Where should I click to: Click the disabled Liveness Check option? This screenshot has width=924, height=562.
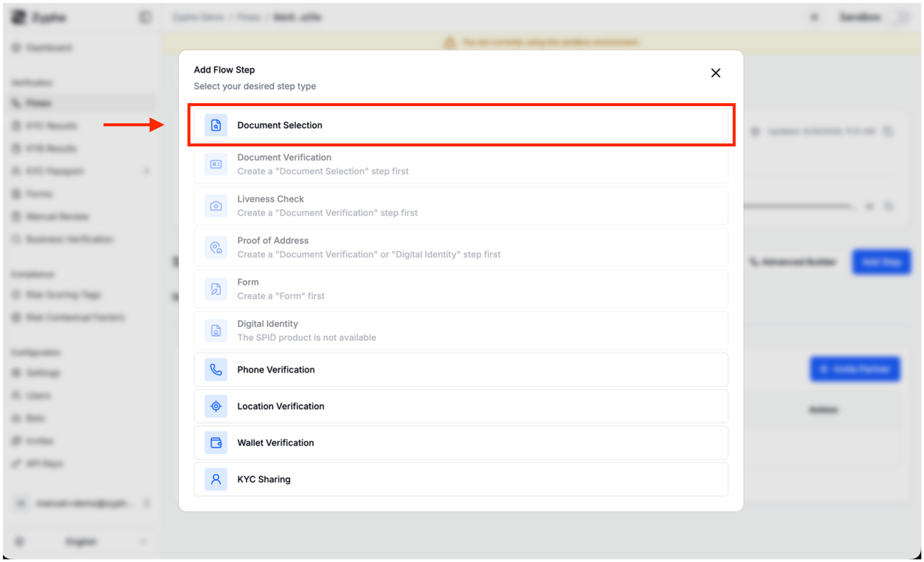(x=461, y=206)
